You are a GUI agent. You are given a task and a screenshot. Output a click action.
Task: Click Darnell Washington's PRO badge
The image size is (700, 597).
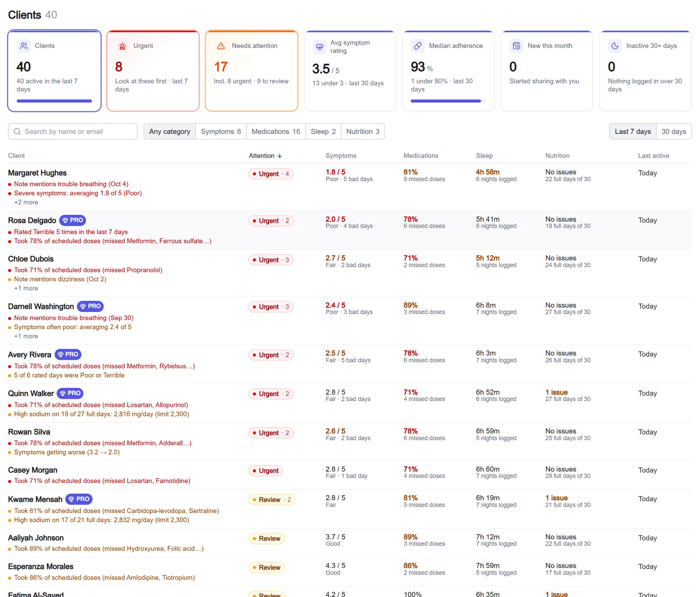pyautogui.click(x=90, y=306)
